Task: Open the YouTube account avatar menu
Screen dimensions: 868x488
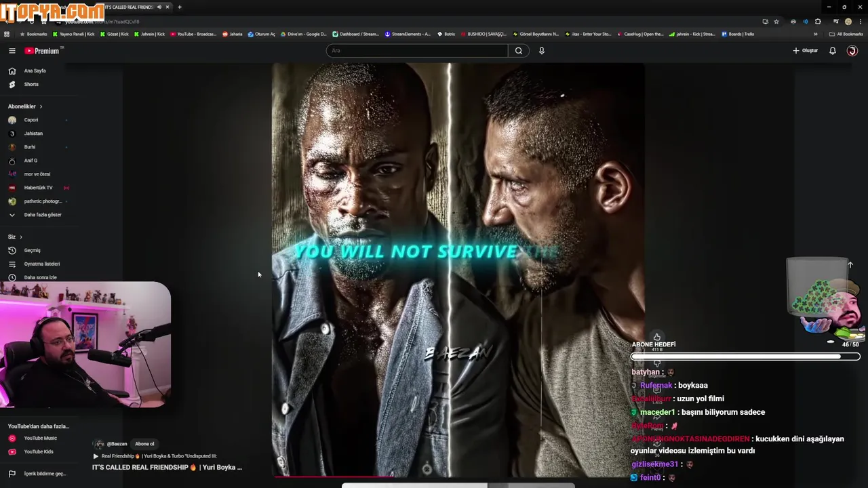Action: 852,51
